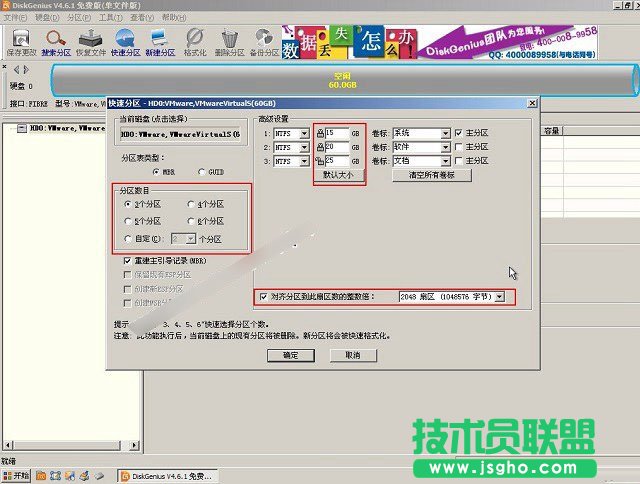This screenshot has height=484, width=640.
Task: Click the 保存更改 save-changes toolbar icon
Action: point(21,42)
